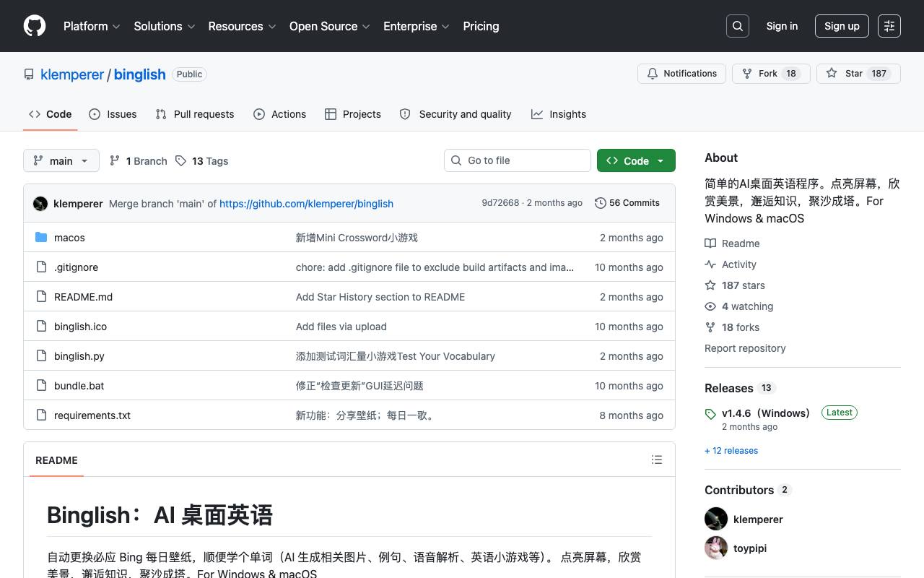Screen dimensions: 924x578
Task: Open the github.com/klemperer/binglish commit link
Action: pyautogui.click(x=306, y=204)
